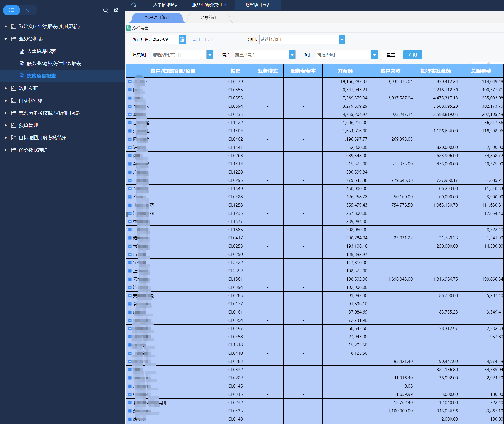504x424 pixels.
Task: Select the 客户项目统计 tab
Action: (x=157, y=18)
